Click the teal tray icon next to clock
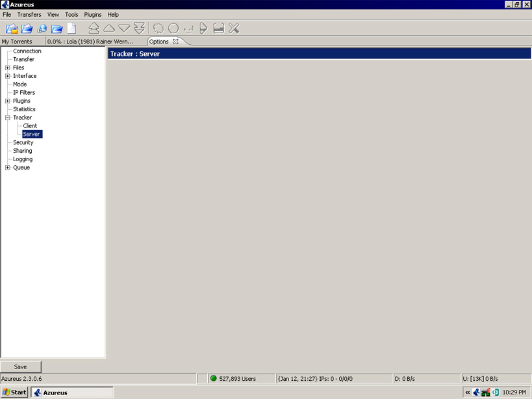 [496, 393]
